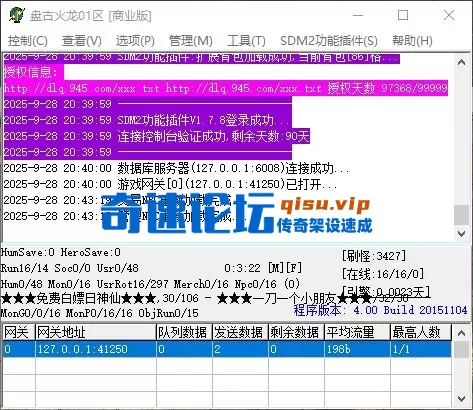Image resolution: width=473 pixels, height=410 pixels.
Task: Click the [刷怪:3427] status text
Action: click(x=374, y=256)
